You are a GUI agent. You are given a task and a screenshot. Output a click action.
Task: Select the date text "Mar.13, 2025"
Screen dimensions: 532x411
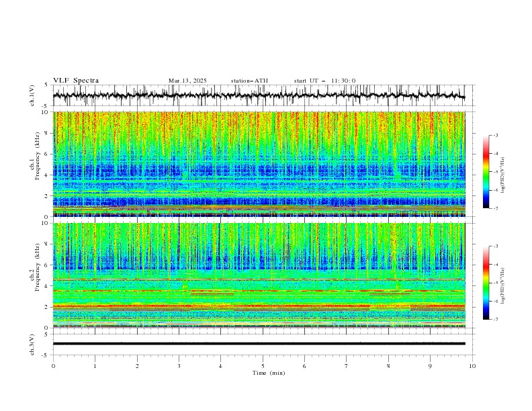187,81
